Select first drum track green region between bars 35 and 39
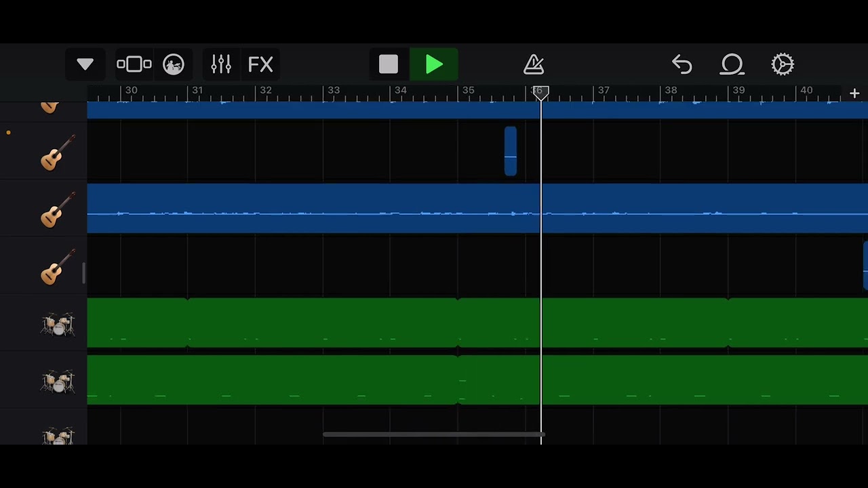 [x=593, y=323]
